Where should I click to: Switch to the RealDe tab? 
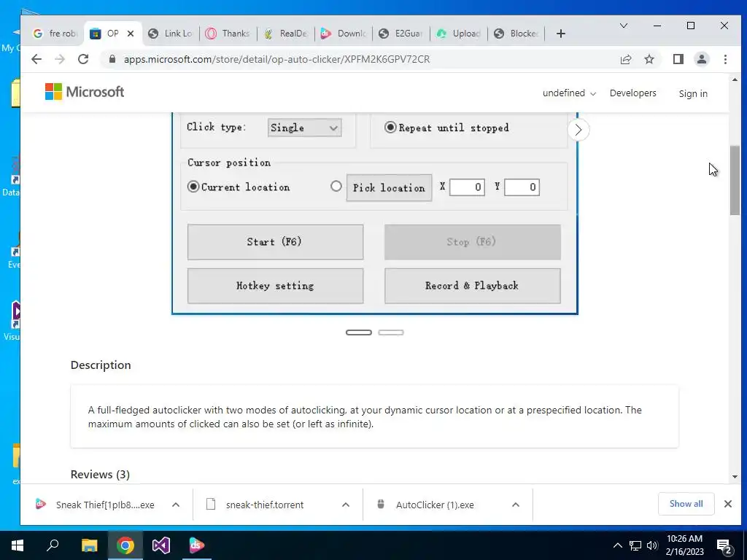pos(286,34)
